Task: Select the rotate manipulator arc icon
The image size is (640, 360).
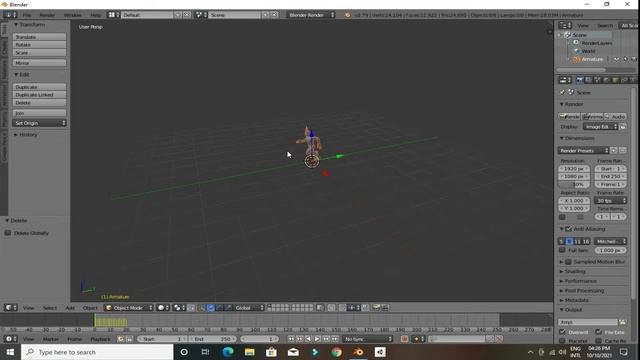Action: [219, 308]
